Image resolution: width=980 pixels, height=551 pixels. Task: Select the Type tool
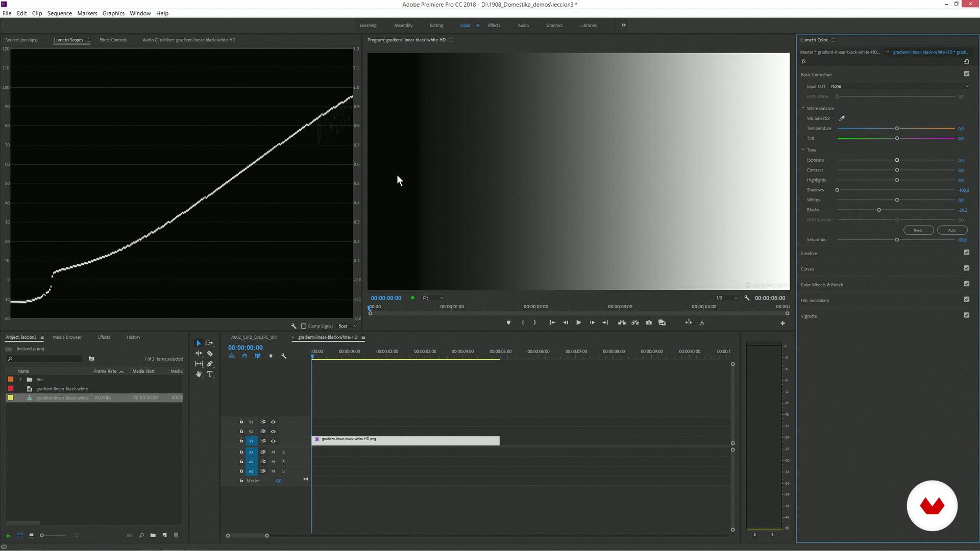click(210, 374)
